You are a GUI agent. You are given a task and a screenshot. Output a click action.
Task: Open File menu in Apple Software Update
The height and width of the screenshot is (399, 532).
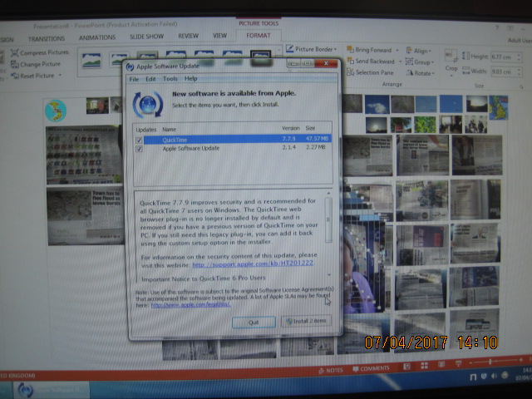pos(134,79)
